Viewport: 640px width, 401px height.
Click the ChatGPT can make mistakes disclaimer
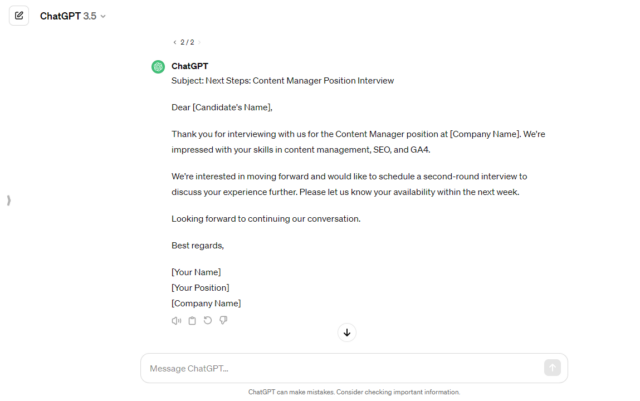tap(354, 392)
